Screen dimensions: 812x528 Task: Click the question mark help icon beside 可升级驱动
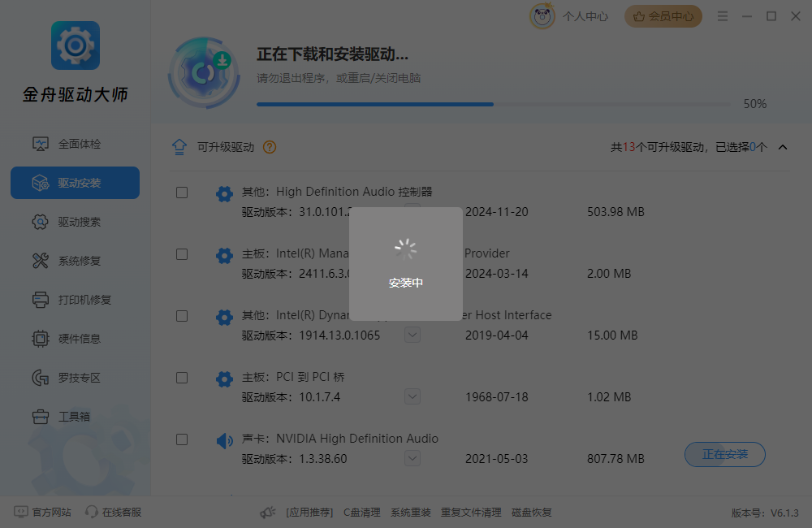270,147
